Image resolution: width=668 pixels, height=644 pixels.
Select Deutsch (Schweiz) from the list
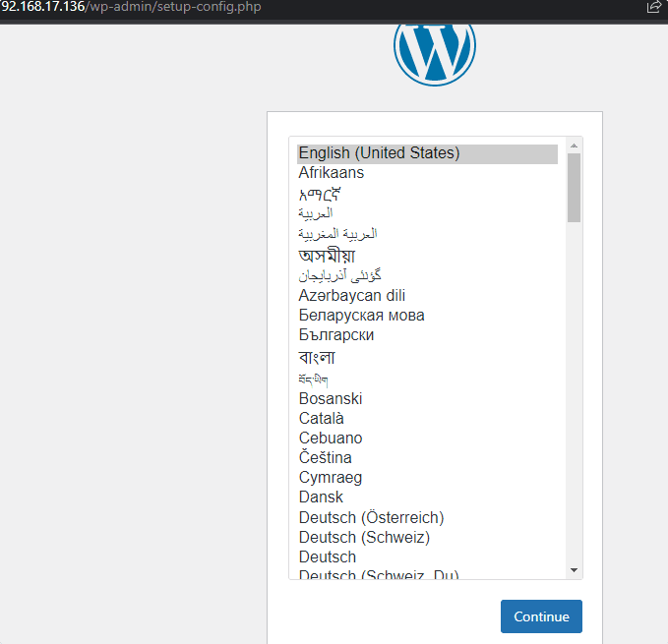(427, 537)
